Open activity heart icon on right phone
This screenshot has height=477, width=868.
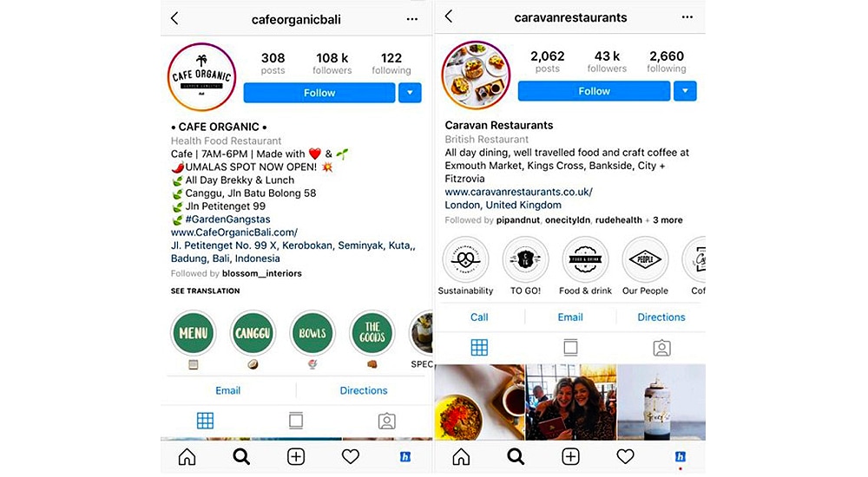625,456
